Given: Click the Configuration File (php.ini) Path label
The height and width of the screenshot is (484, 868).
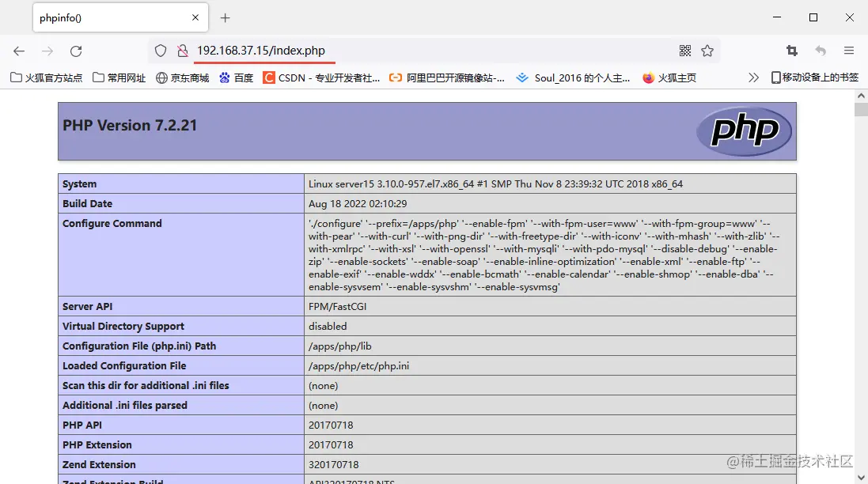Looking at the screenshot, I should pyautogui.click(x=139, y=346).
